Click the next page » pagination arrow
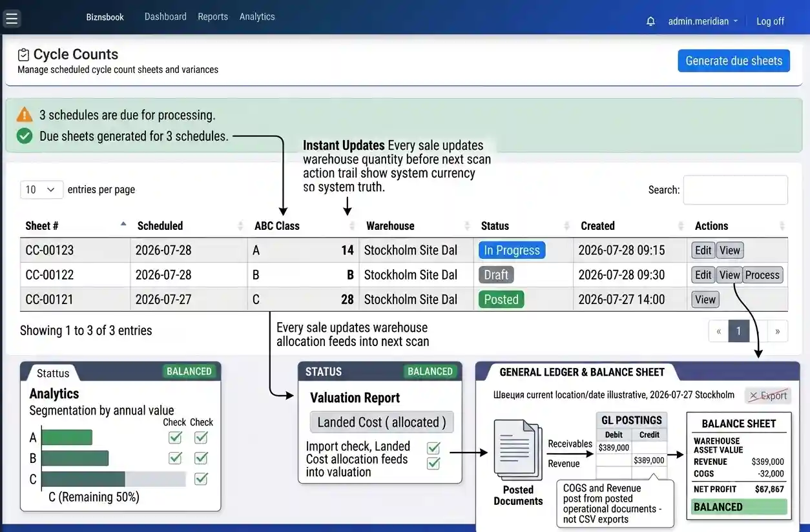Viewport: 810px width, 532px height. click(778, 331)
